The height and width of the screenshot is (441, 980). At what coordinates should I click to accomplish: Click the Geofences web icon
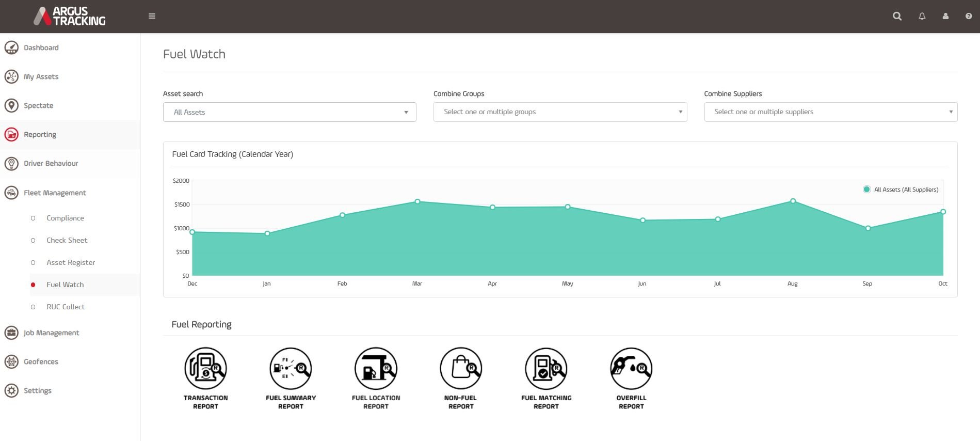11,361
